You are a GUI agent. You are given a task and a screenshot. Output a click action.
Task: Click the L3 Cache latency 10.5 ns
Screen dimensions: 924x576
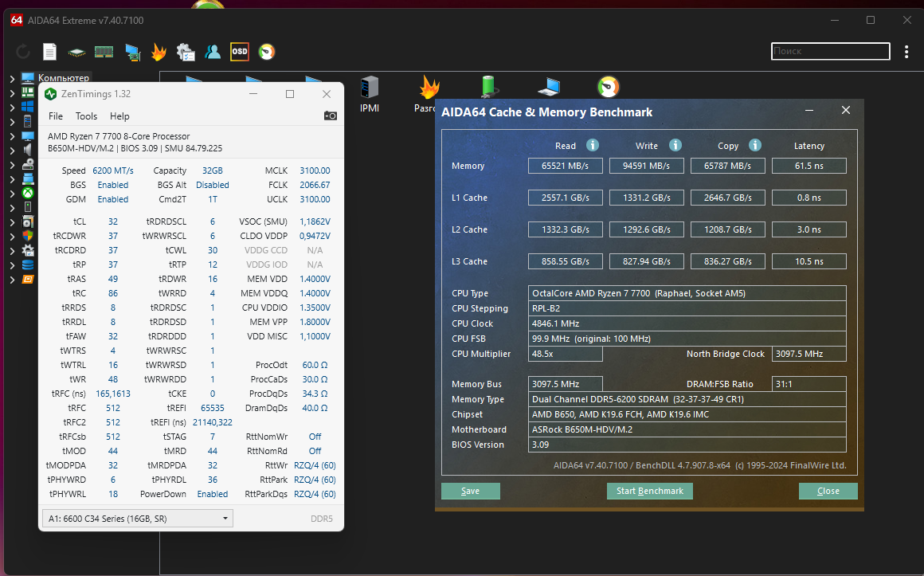[x=809, y=261]
